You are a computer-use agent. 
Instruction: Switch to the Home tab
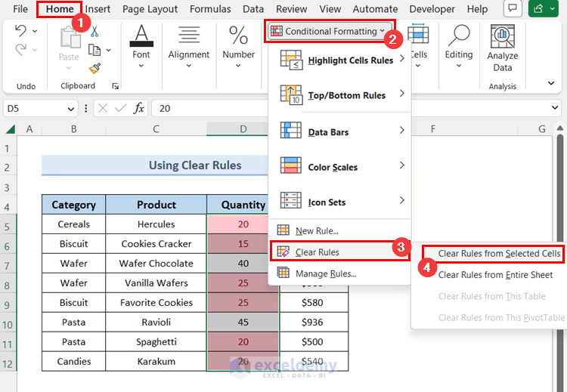tap(60, 9)
